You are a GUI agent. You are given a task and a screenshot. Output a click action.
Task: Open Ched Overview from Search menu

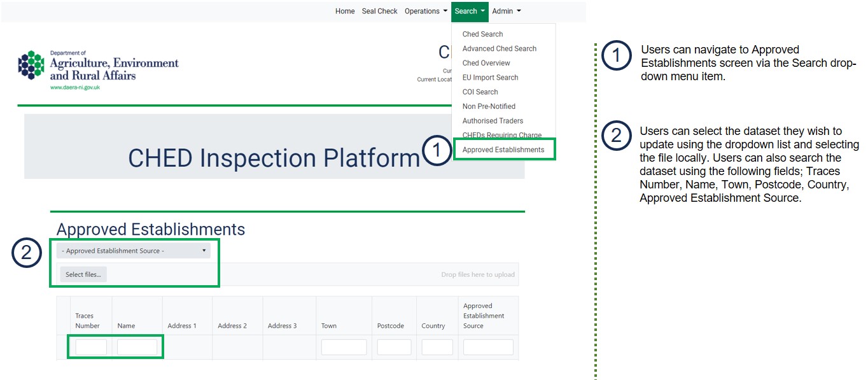pyautogui.click(x=486, y=63)
